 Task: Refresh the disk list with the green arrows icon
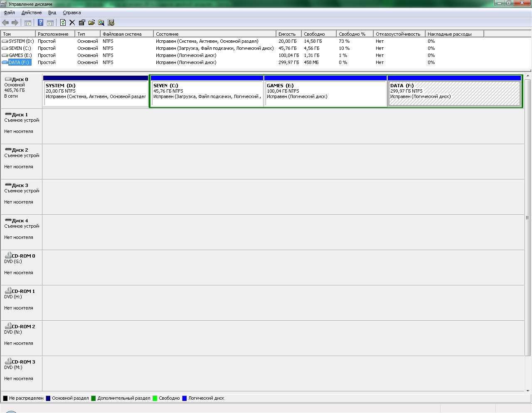63,22
